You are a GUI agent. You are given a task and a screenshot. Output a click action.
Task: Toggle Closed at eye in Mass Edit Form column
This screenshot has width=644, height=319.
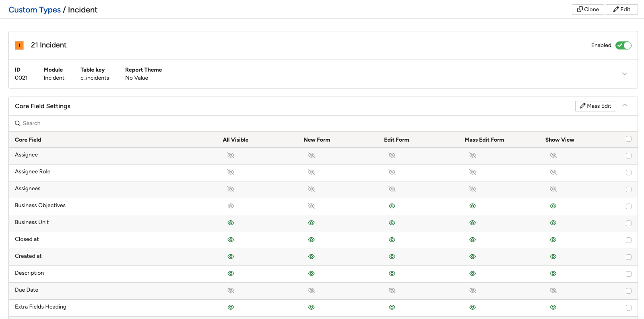(x=473, y=240)
